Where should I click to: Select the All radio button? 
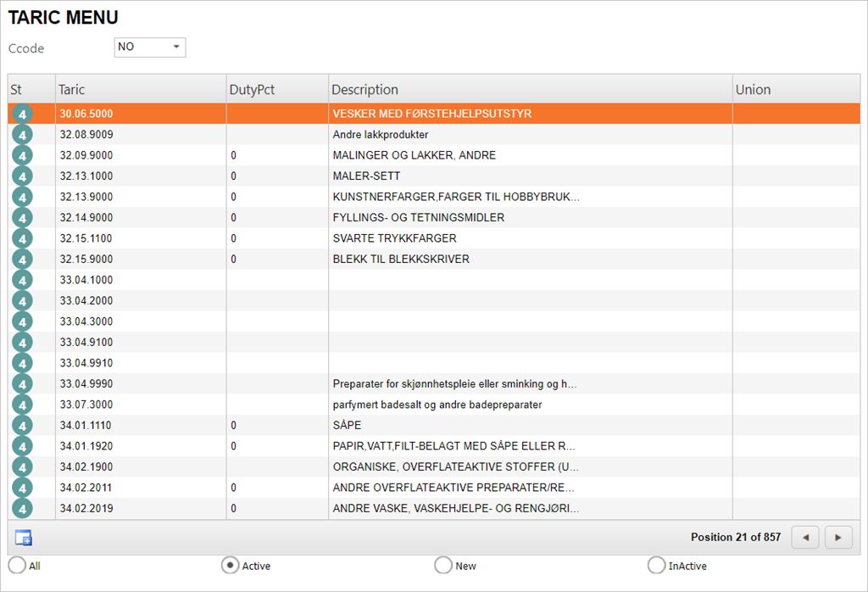pos(17,565)
